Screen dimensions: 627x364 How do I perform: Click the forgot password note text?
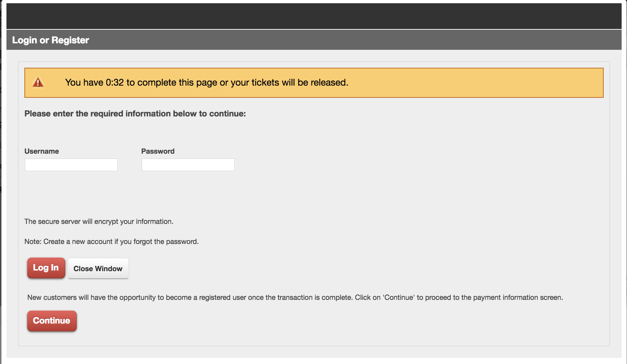point(111,241)
